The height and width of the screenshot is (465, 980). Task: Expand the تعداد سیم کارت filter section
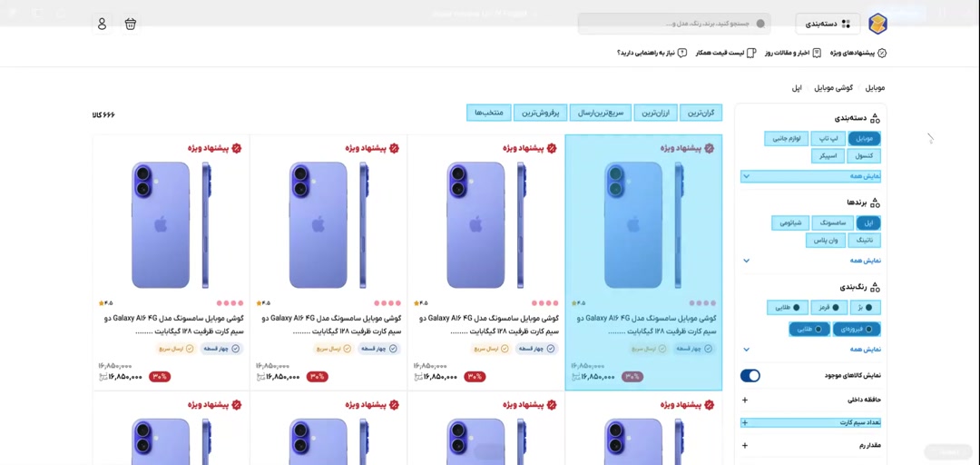[x=745, y=422]
